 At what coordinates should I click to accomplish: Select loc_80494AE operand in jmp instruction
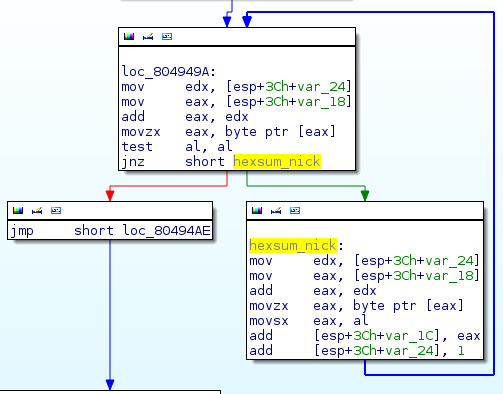tap(166, 231)
